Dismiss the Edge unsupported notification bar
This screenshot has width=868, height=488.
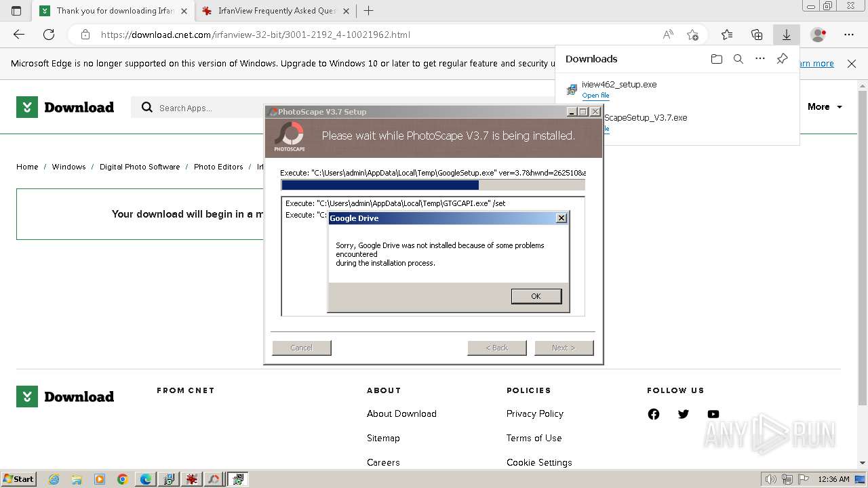coord(852,64)
